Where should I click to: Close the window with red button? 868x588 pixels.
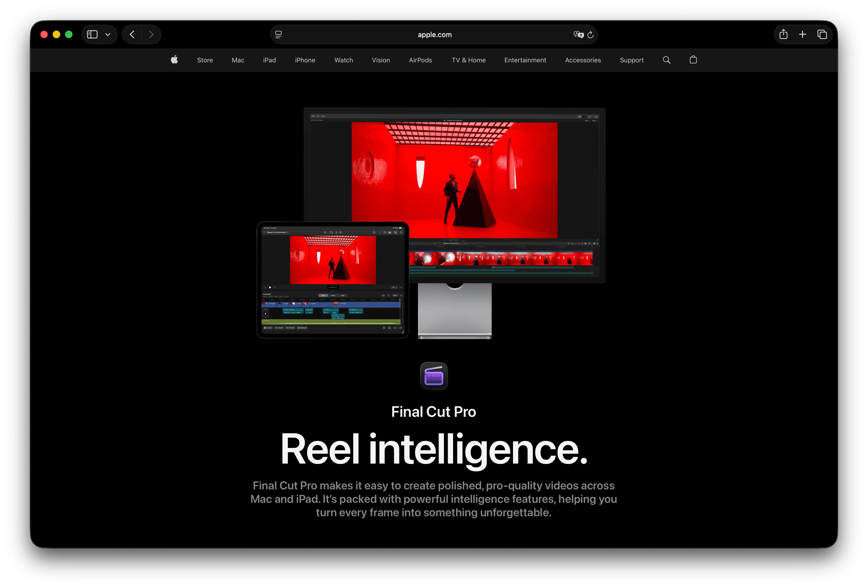point(44,34)
